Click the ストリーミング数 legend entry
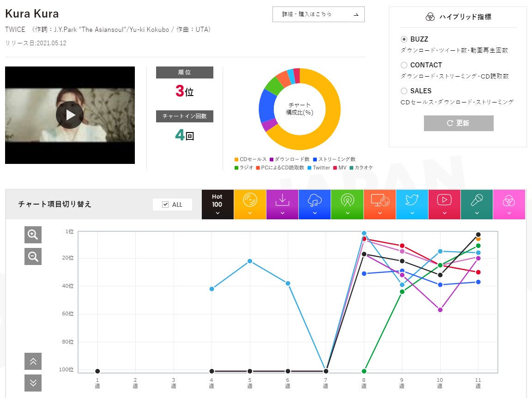 point(334,159)
